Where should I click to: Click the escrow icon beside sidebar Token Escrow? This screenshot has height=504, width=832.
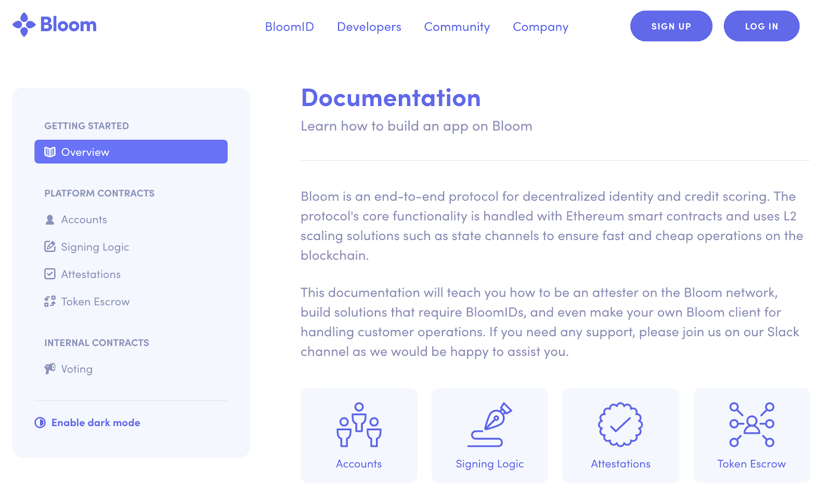point(50,301)
